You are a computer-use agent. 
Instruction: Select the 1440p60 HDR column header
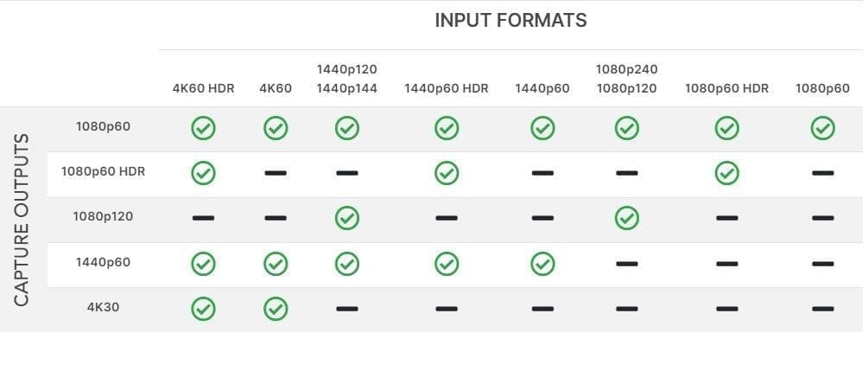point(447,88)
